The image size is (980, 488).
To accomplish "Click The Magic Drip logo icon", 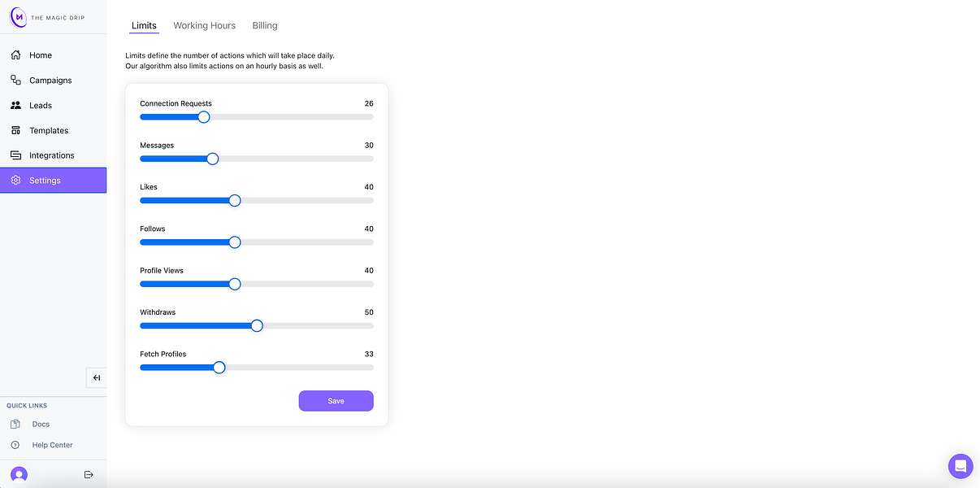I will 18,16.
